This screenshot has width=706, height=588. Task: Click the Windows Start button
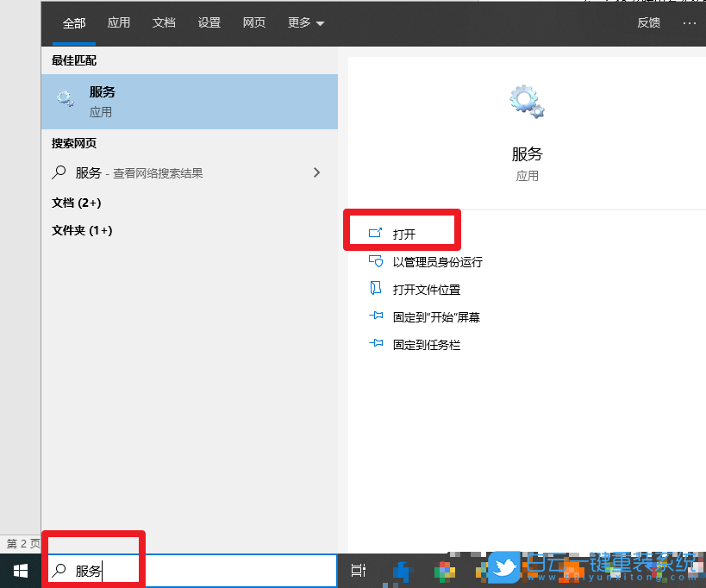19,571
